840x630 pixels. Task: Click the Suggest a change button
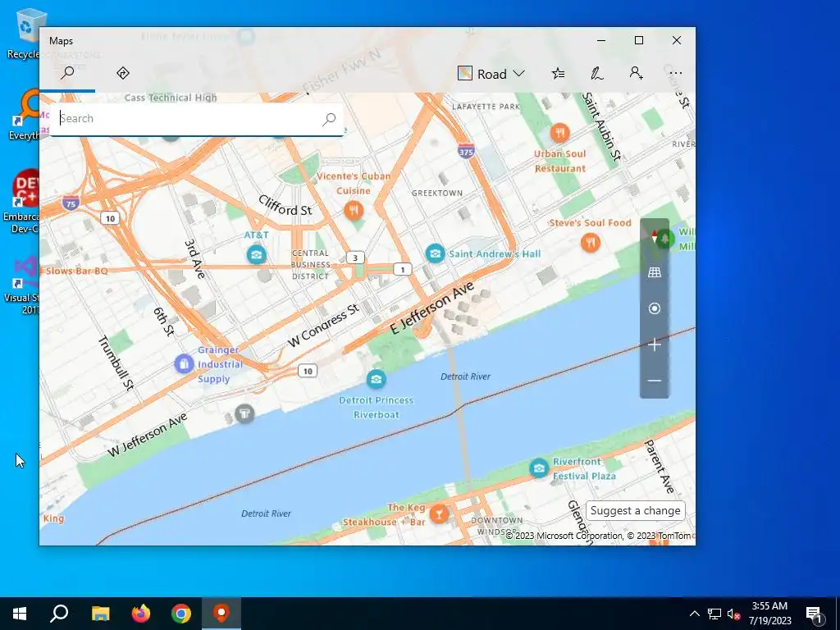click(635, 510)
